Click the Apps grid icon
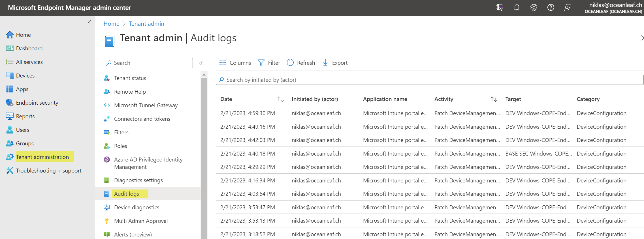This screenshot has height=239, width=644. tap(10, 89)
